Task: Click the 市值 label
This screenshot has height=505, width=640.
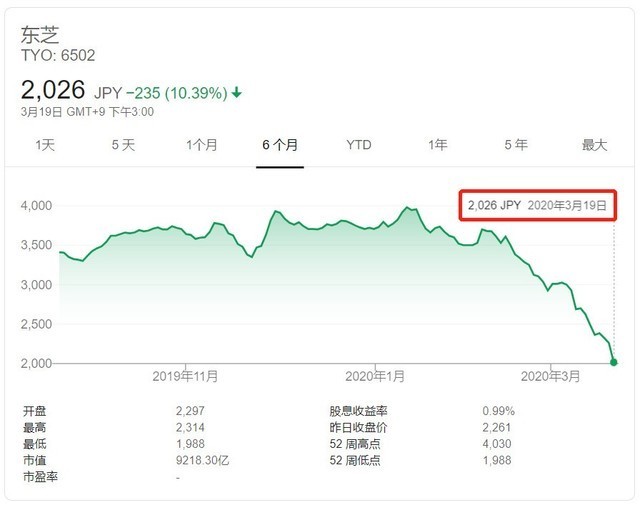Action: click(35, 460)
